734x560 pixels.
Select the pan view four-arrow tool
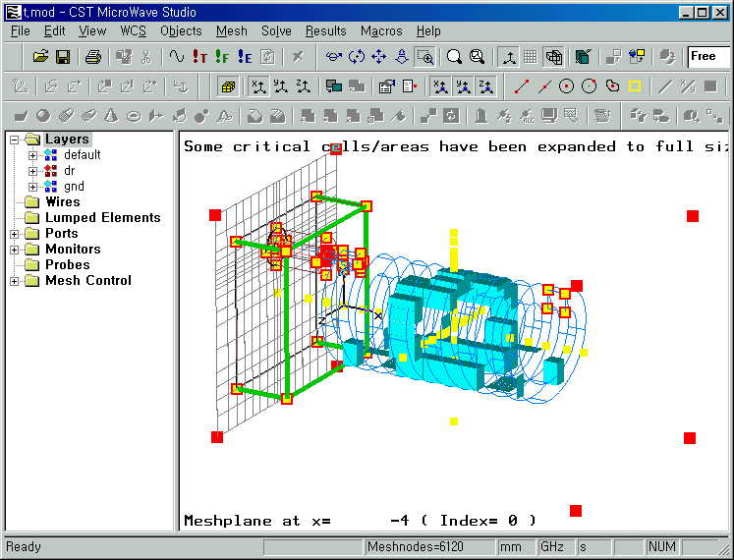tap(378, 57)
